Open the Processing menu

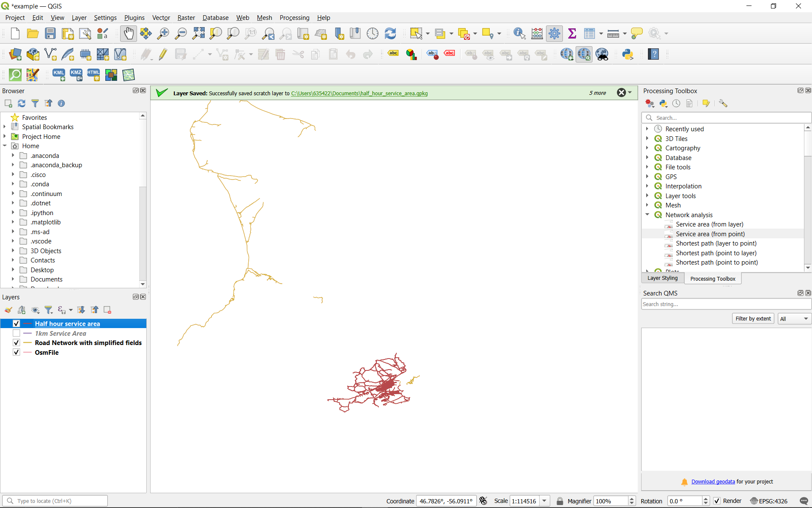[x=294, y=17]
